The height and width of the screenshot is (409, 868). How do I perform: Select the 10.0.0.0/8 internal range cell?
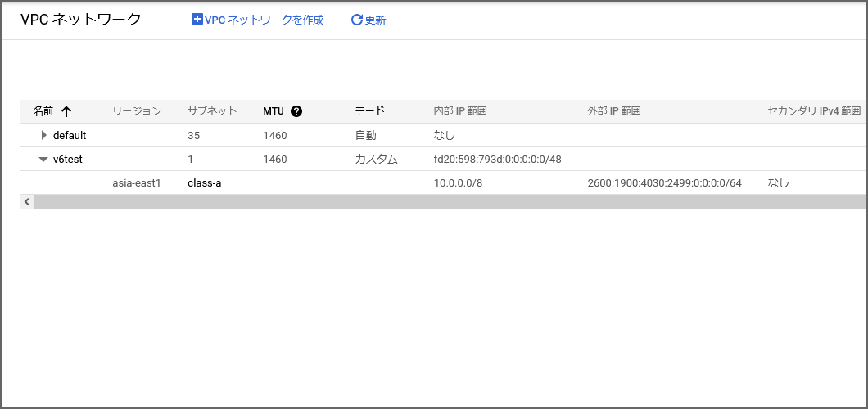point(458,182)
